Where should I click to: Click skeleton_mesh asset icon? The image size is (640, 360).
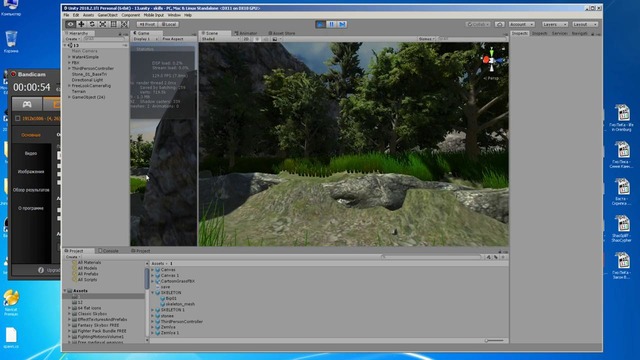coord(162,304)
